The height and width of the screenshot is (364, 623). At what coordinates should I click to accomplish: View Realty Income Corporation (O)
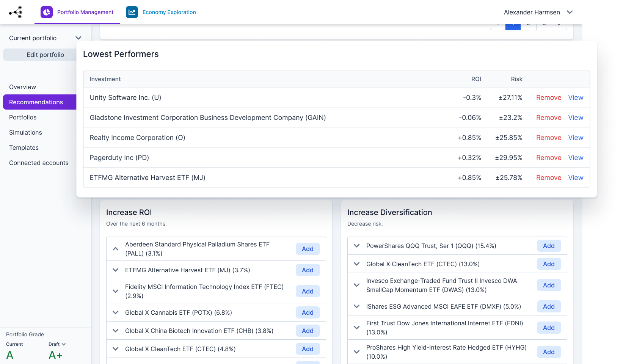[576, 138]
